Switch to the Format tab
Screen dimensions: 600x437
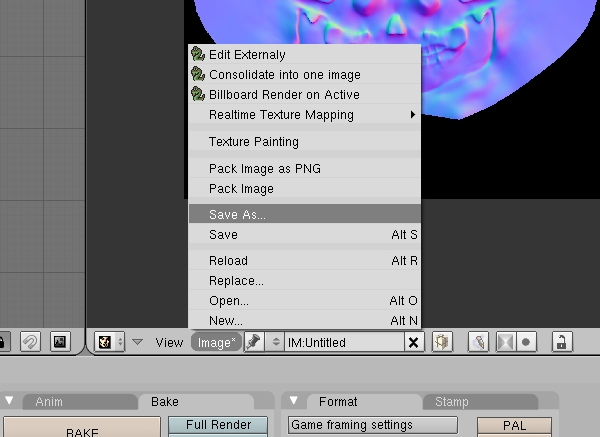coord(364,402)
